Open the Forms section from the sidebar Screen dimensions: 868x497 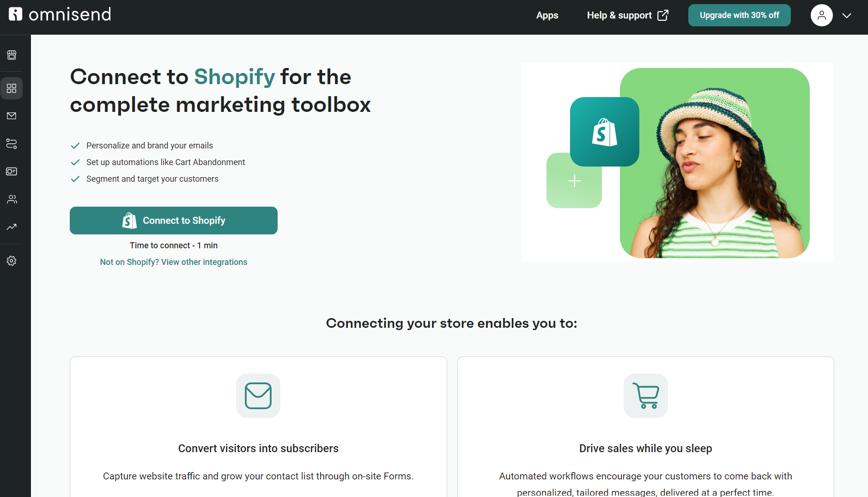12,172
